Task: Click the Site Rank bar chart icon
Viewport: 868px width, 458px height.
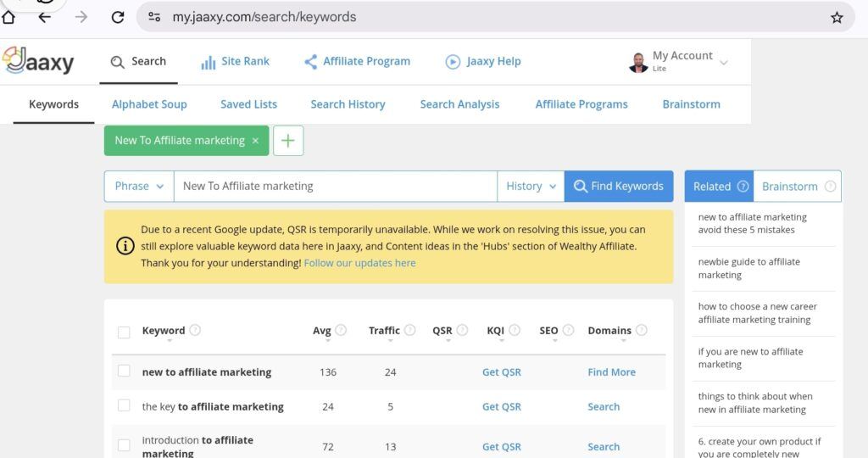Action: (209, 63)
